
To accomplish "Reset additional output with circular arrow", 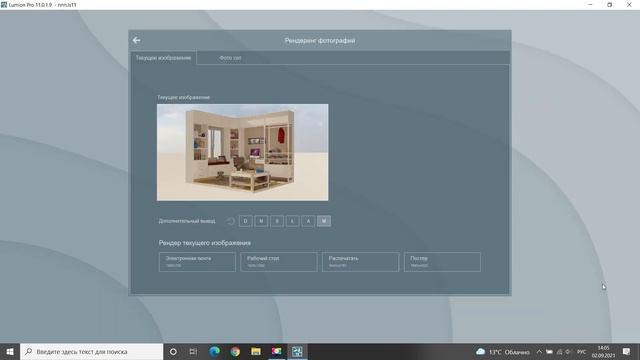I will pos(231,221).
